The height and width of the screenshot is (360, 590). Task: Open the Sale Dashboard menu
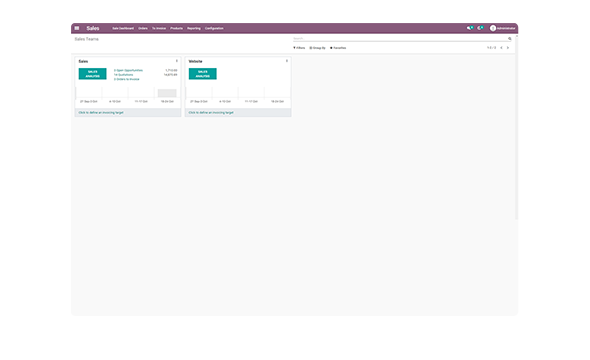click(x=123, y=28)
